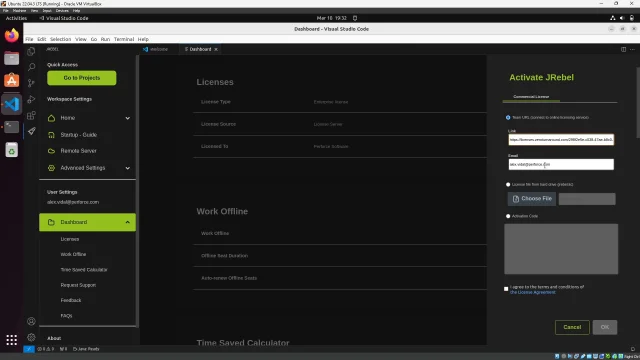640x360 pixels.
Task: Click the Activities button in top bar
Action: [16, 18]
